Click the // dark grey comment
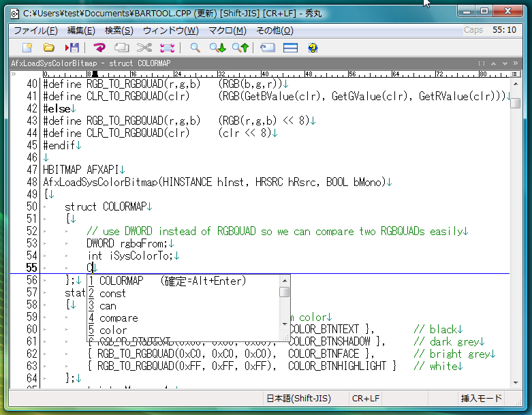 445,341
